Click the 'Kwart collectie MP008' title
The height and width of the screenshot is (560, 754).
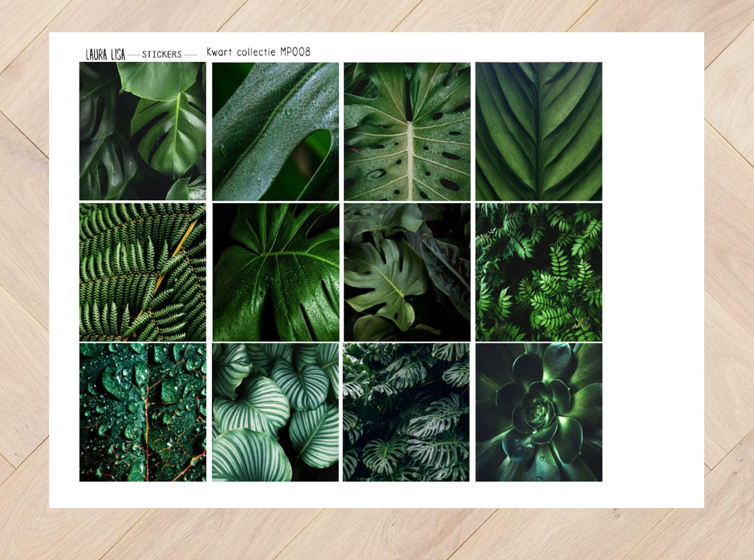[x=258, y=52]
